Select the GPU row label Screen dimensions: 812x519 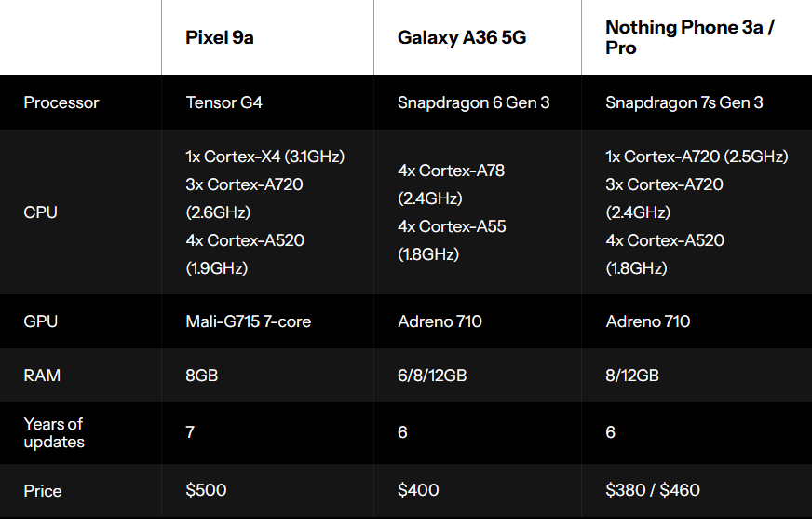click(40, 321)
